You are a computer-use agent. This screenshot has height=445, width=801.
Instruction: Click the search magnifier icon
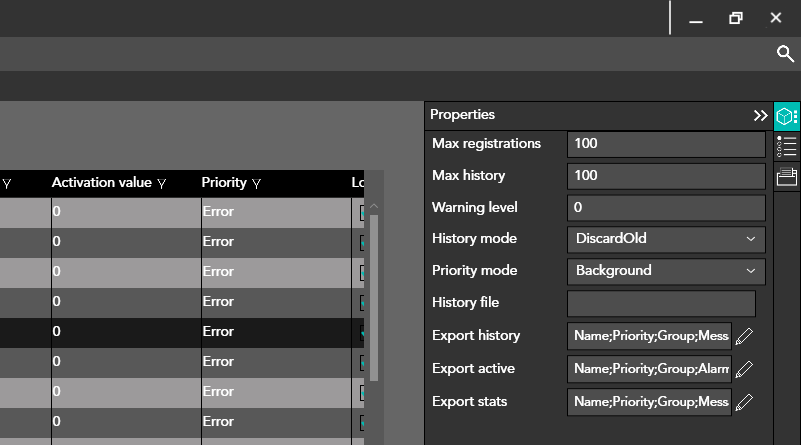tap(785, 54)
